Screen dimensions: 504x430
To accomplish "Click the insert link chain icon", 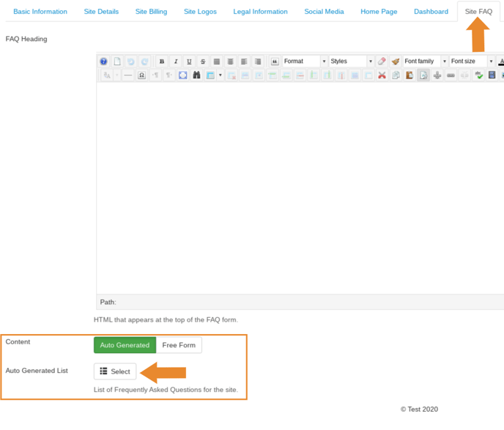I will [x=451, y=75].
